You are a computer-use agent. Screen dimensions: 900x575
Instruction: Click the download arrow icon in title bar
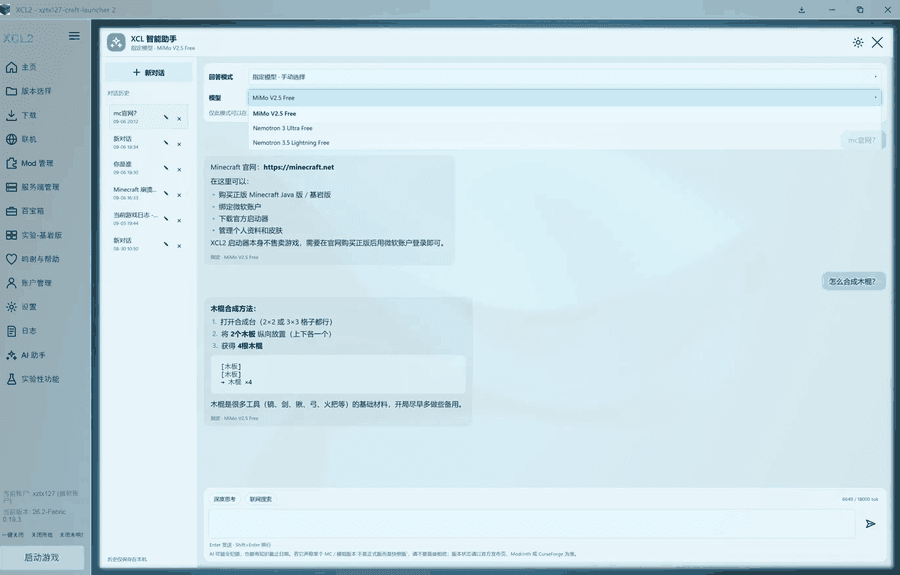tap(802, 10)
